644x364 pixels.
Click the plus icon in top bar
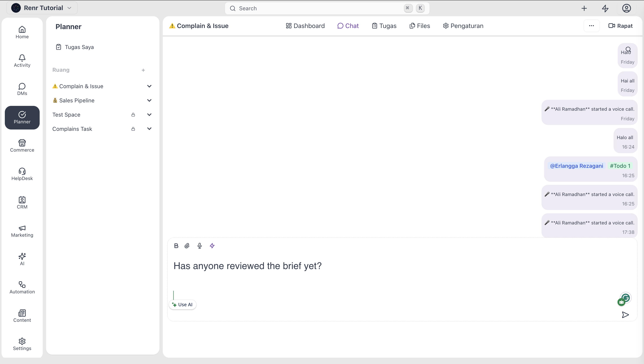tap(584, 8)
